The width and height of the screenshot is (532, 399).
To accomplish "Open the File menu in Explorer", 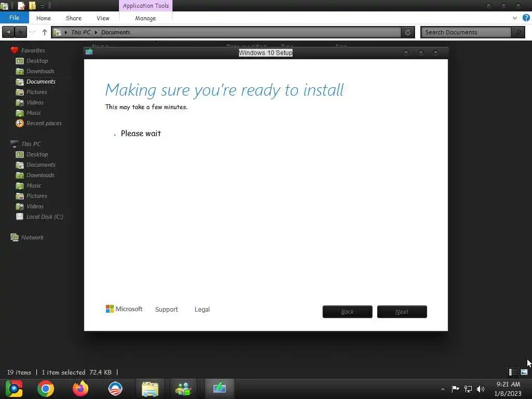I will point(14,18).
